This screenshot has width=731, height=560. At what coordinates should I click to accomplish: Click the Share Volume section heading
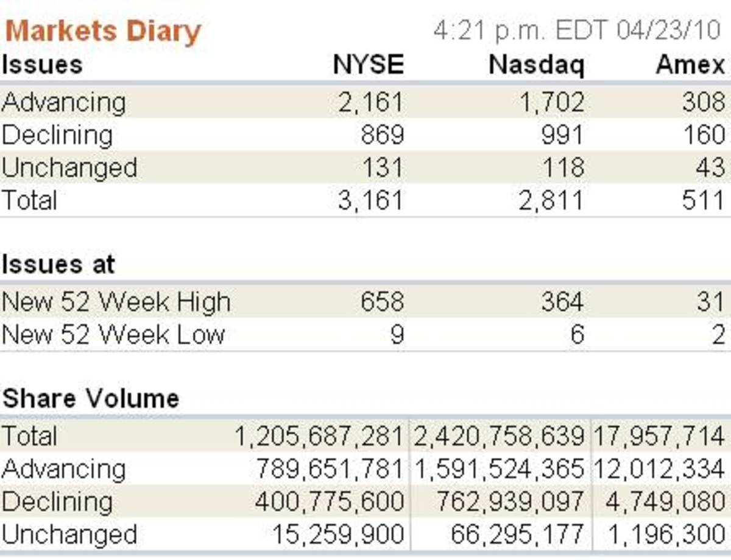(x=90, y=399)
